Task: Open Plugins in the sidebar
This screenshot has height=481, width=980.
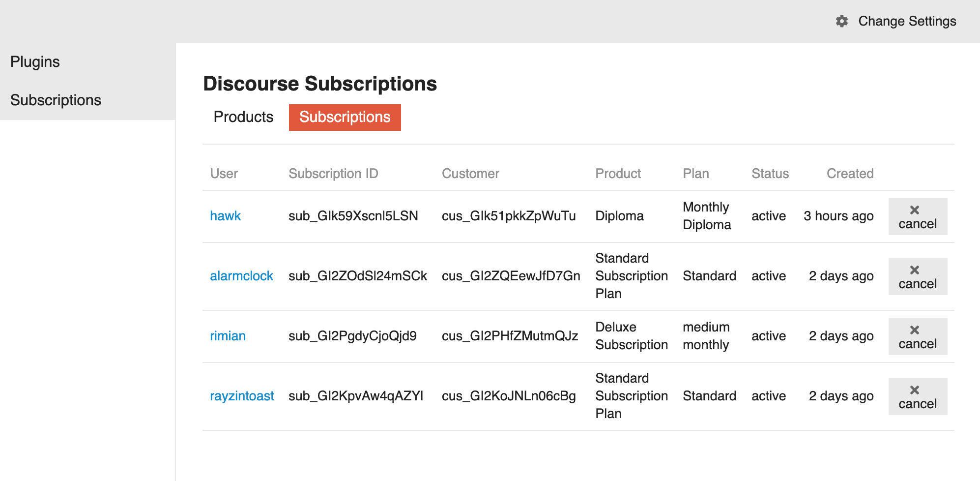Action: [x=35, y=62]
